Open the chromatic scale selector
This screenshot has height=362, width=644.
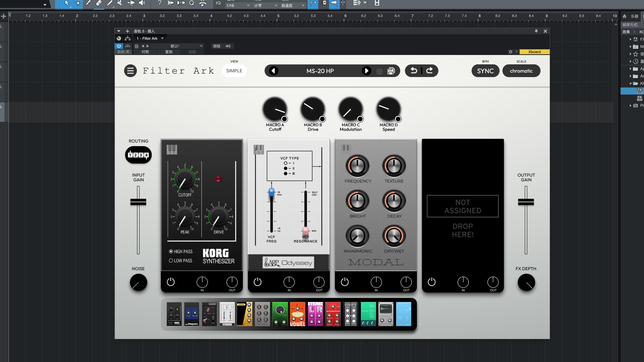click(x=521, y=71)
